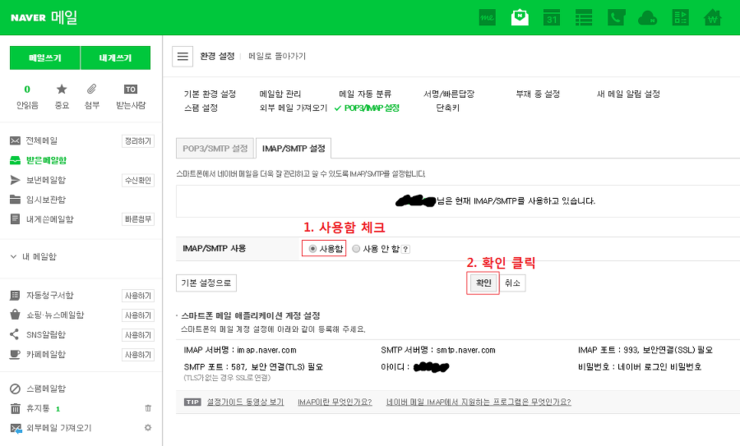Click the 기본 설정으로 reset button
Screen dimensions: 740x446
point(206,283)
